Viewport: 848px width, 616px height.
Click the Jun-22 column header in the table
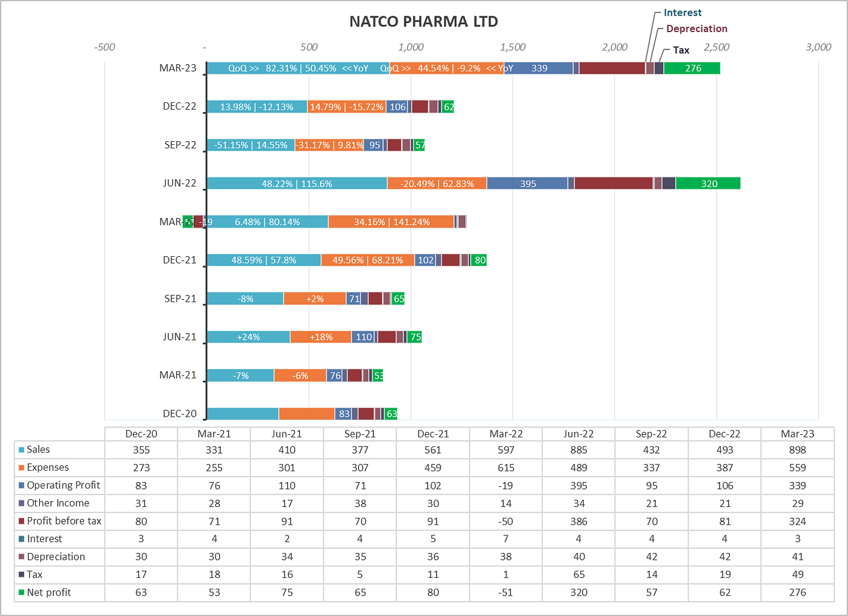coord(579,434)
